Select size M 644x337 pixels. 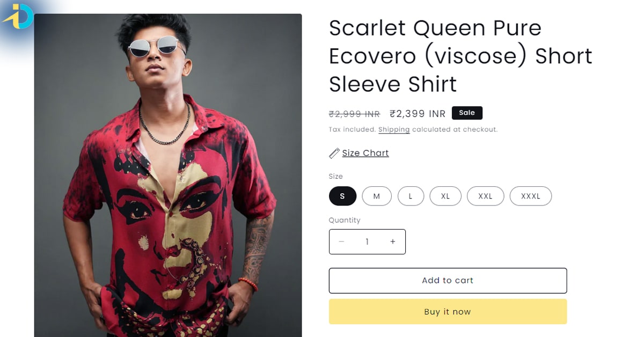377,196
